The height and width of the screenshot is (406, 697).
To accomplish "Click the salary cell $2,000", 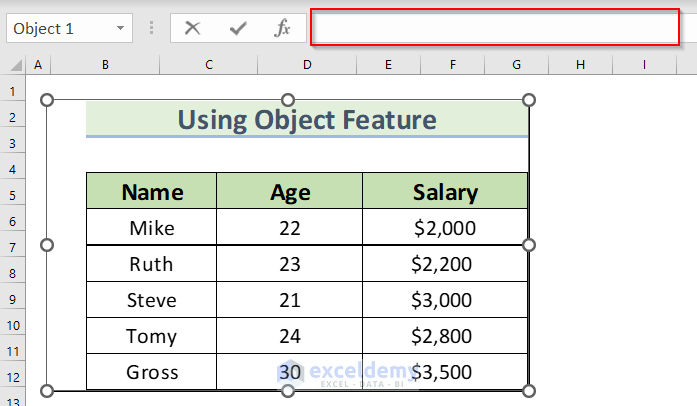I will click(x=445, y=227).
